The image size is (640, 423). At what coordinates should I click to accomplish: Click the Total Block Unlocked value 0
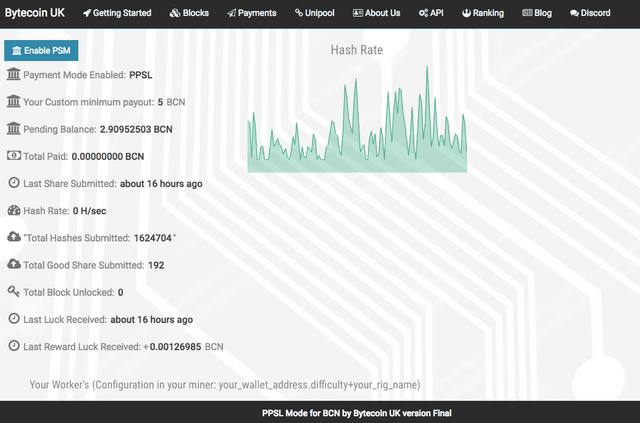[120, 292]
